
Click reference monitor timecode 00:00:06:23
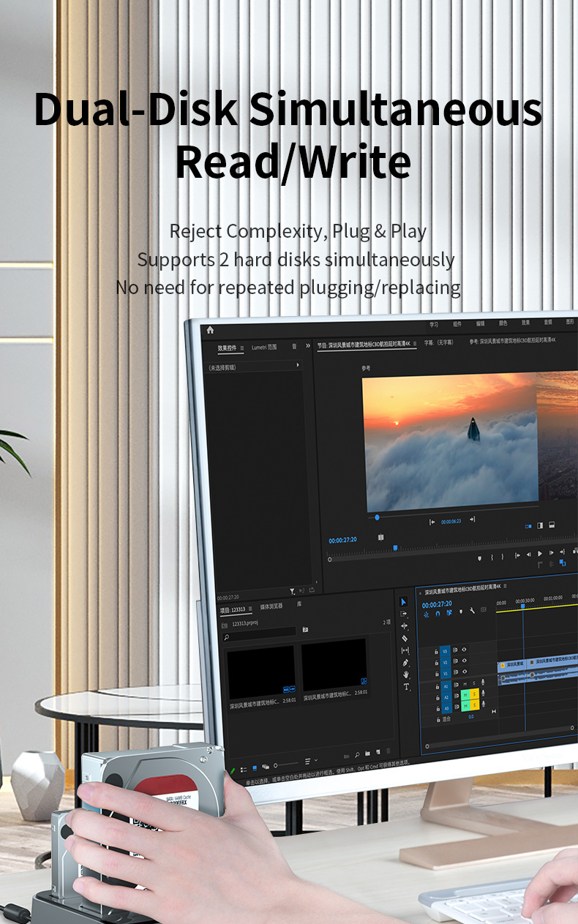[451, 522]
